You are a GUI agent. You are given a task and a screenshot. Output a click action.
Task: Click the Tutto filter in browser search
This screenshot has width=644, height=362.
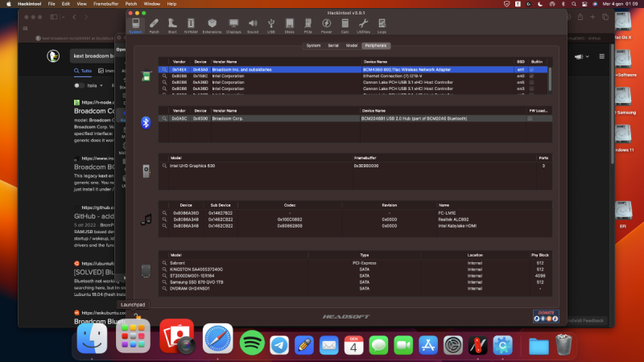click(83, 71)
